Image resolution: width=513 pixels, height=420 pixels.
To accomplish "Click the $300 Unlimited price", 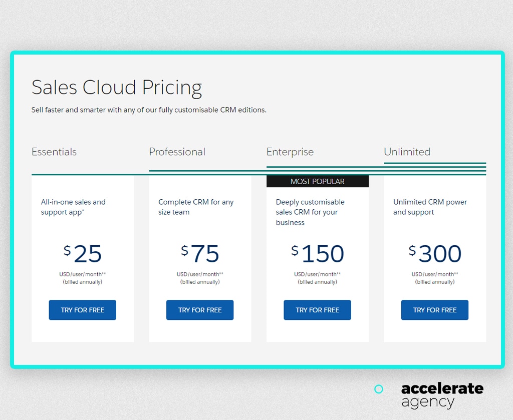I will tap(435, 254).
